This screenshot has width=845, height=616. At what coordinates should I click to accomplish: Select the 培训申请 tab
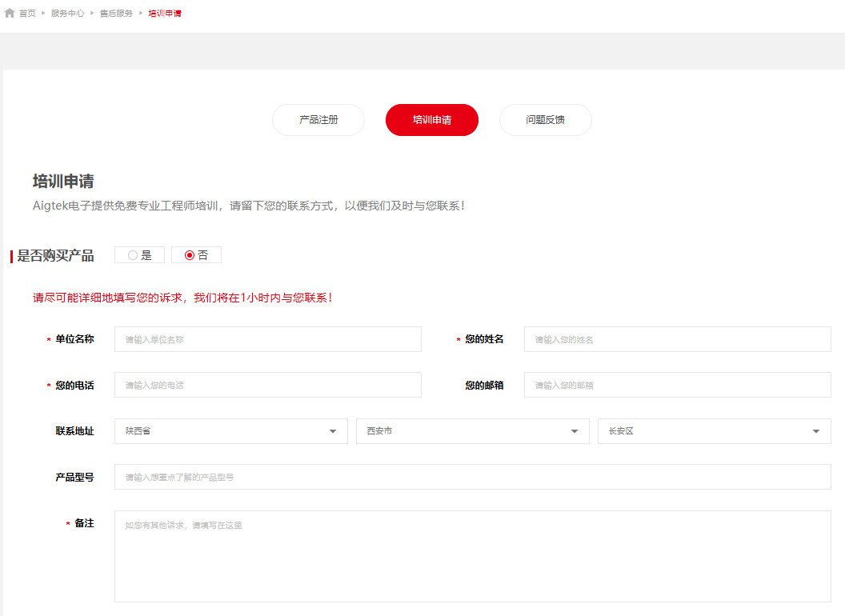pyautogui.click(x=432, y=120)
